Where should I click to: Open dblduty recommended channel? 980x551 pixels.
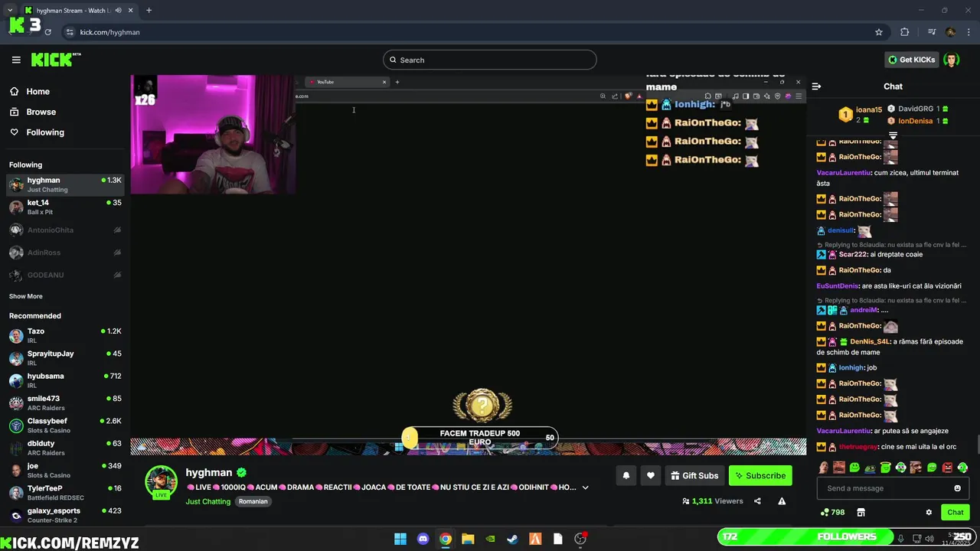pos(65,448)
